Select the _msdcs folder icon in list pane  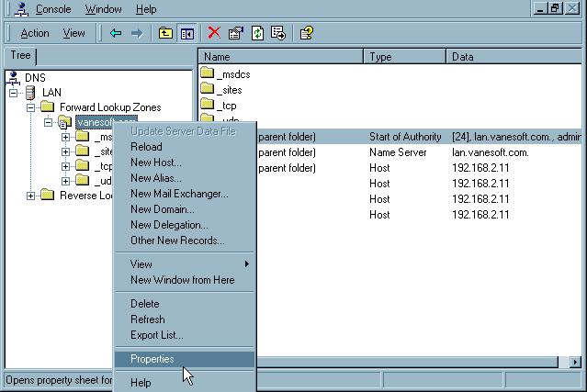click(x=207, y=73)
